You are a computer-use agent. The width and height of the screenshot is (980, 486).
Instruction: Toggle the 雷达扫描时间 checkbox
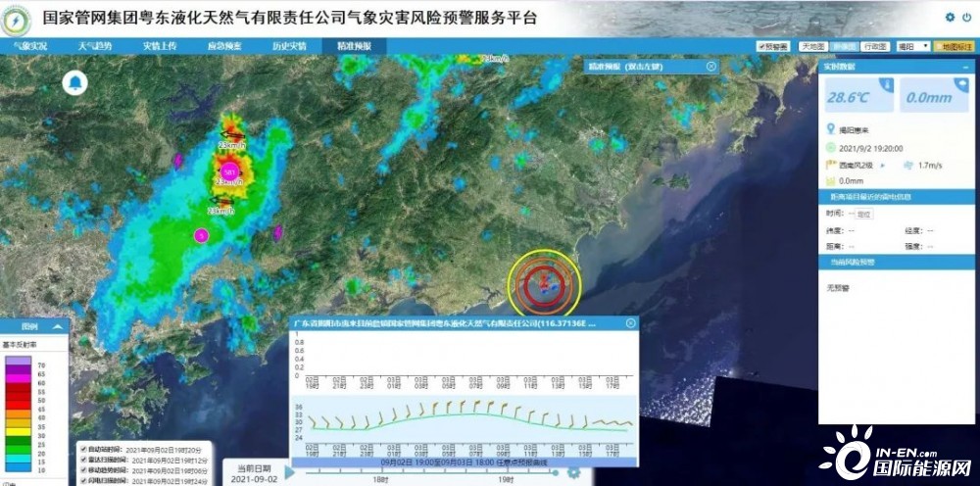(82, 458)
